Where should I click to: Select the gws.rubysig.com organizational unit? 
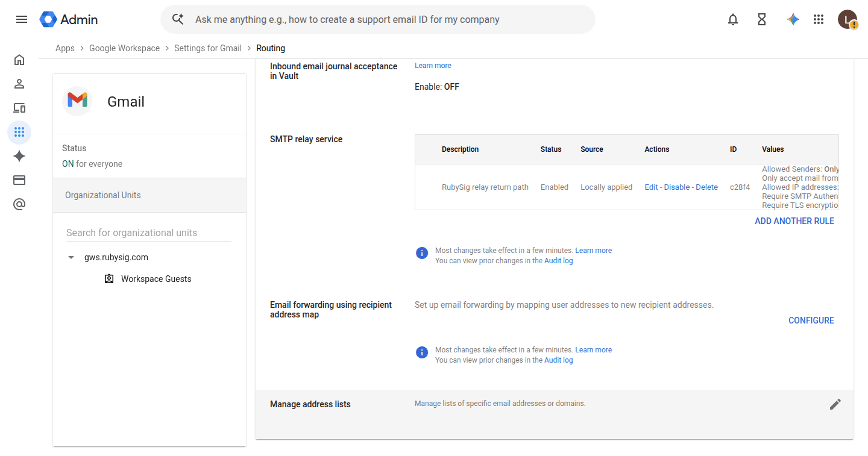[x=116, y=257]
